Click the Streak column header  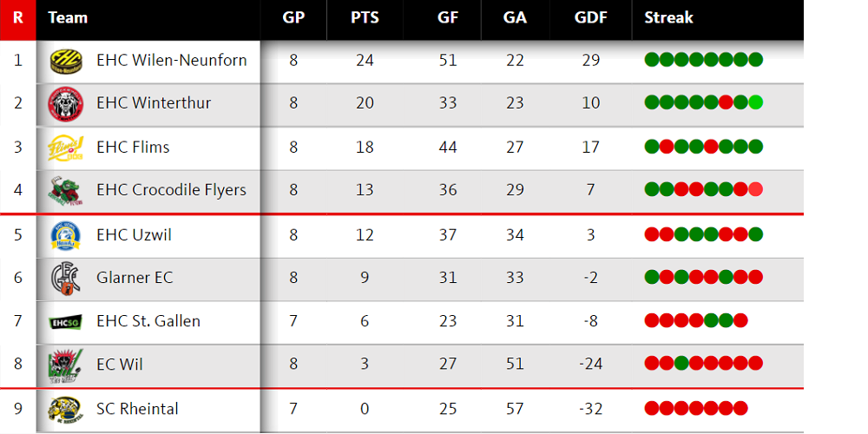(x=668, y=17)
